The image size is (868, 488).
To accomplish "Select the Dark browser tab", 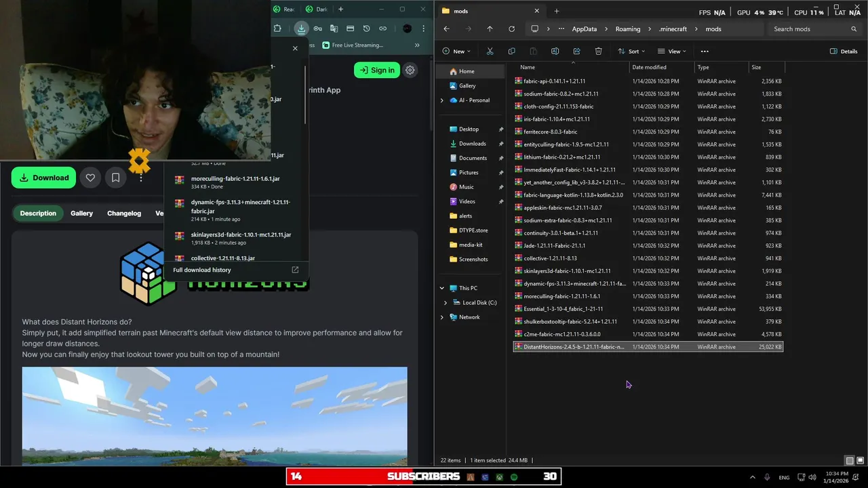I will [317, 9].
